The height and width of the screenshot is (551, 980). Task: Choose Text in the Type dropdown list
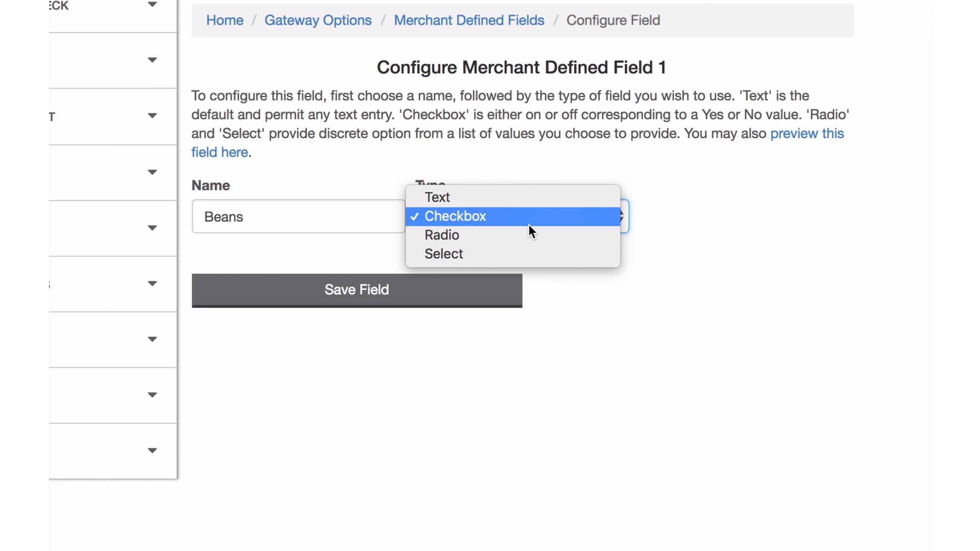(x=437, y=197)
